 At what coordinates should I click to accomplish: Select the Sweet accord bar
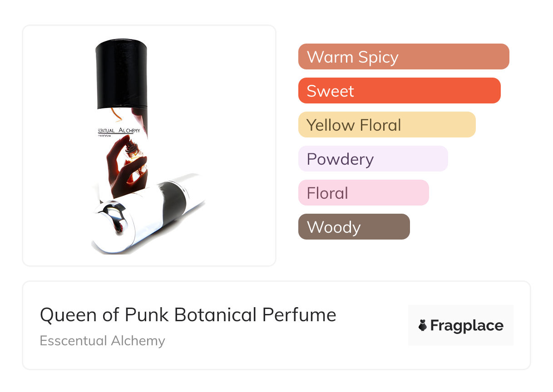pos(399,91)
